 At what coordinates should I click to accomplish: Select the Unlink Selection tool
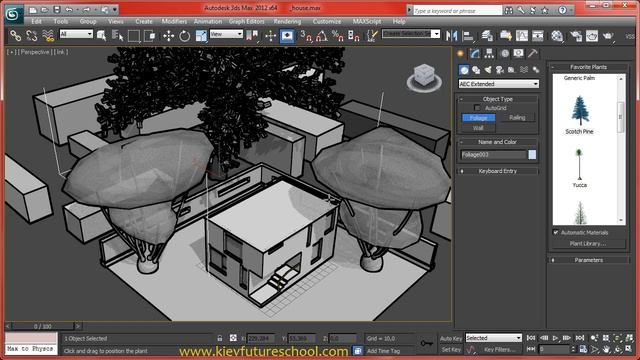[32, 36]
